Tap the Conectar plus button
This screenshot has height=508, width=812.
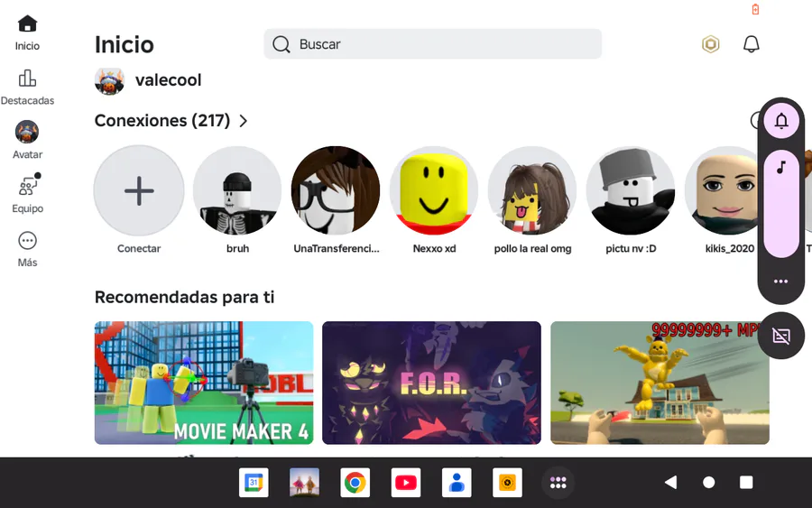tap(139, 190)
